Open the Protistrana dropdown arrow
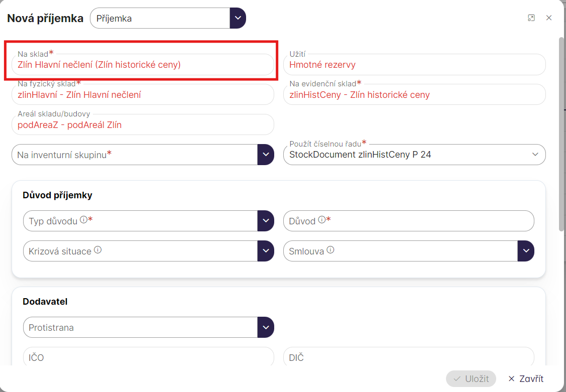Viewport: 566px width, 392px height. (x=266, y=327)
